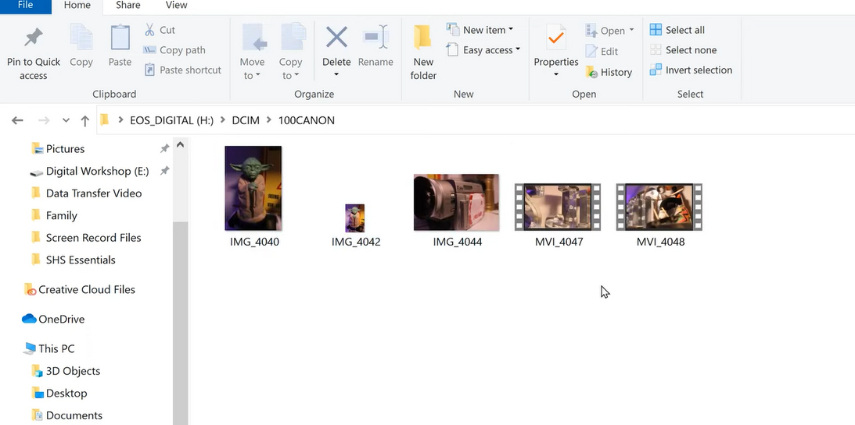Create a New folder
This screenshot has width=855, height=425.
tap(423, 52)
